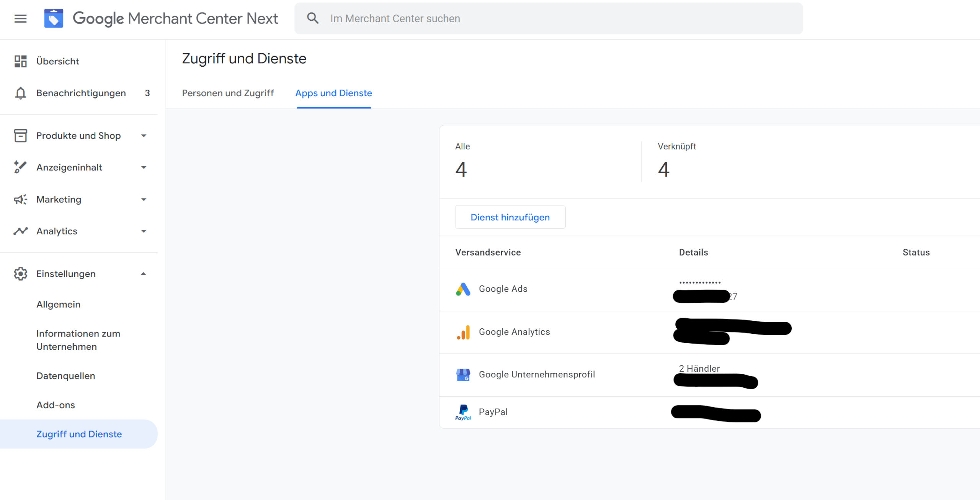The width and height of the screenshot is (980, 500).
Task: Click the Marketing megaphone icon
Action: tap(20, 199)
